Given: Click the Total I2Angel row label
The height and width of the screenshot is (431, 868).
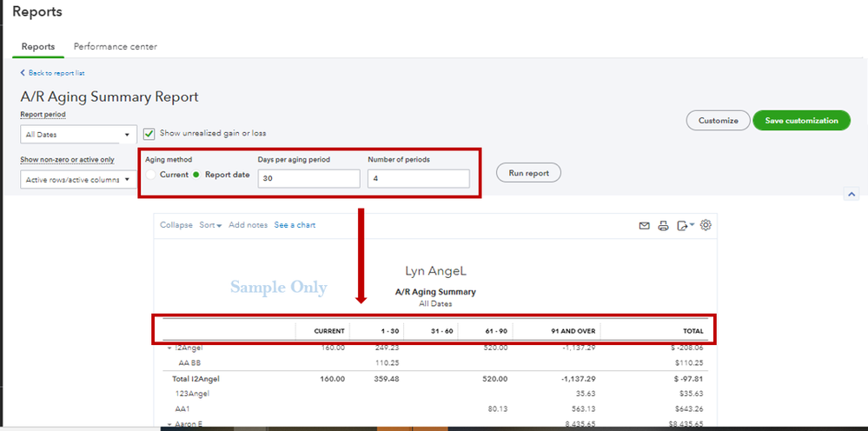Looking at the screenshot, I should 196,379.
